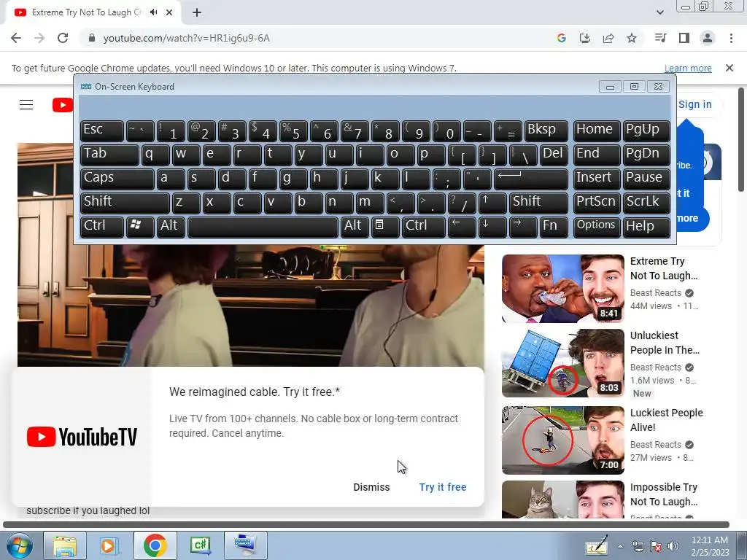Toggle the Caps key on the keyboard
This screenshot has width=747, height=560.
click(x=117, y=178)
